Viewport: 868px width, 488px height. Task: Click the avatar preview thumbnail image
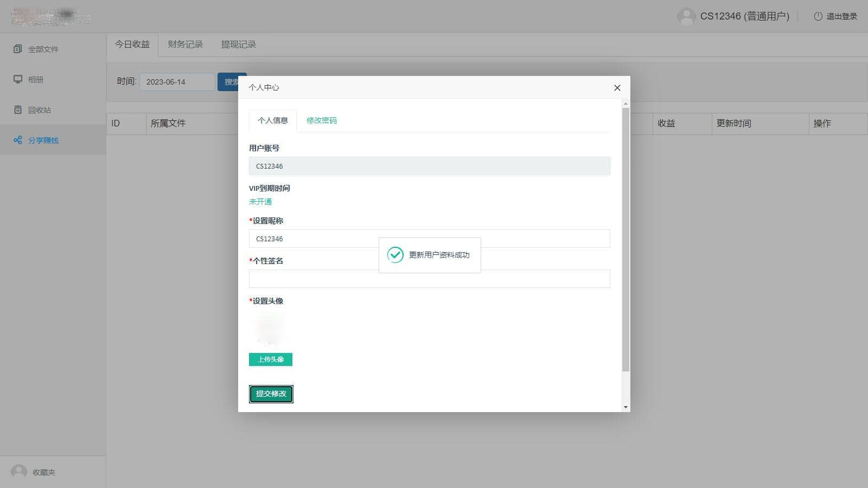(x=270, y=329)
